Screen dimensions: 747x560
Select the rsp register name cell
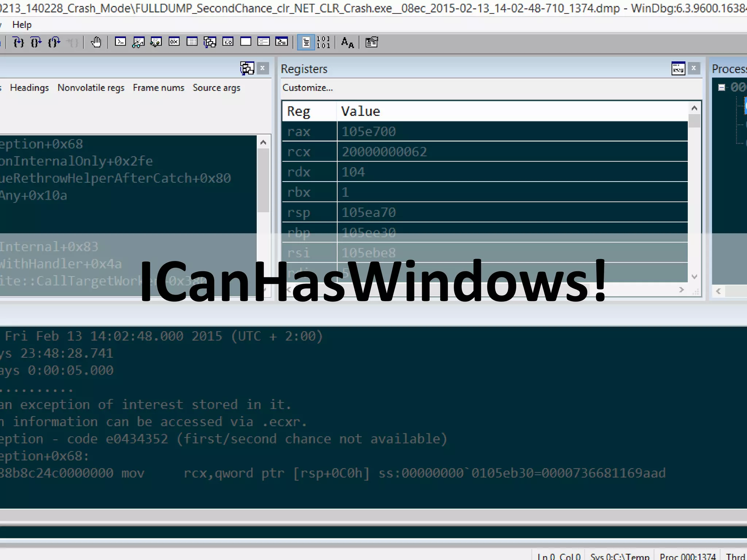(309, 212)
